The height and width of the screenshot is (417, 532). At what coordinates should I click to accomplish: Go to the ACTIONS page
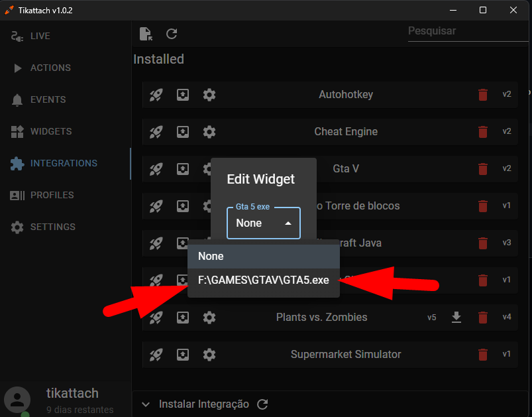(65, 68)
